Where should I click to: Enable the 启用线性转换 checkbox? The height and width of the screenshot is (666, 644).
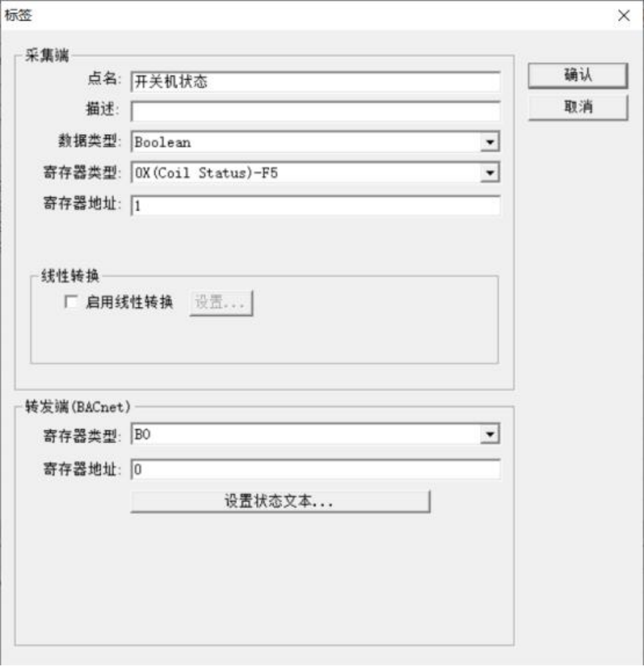(x=71, y=302)
